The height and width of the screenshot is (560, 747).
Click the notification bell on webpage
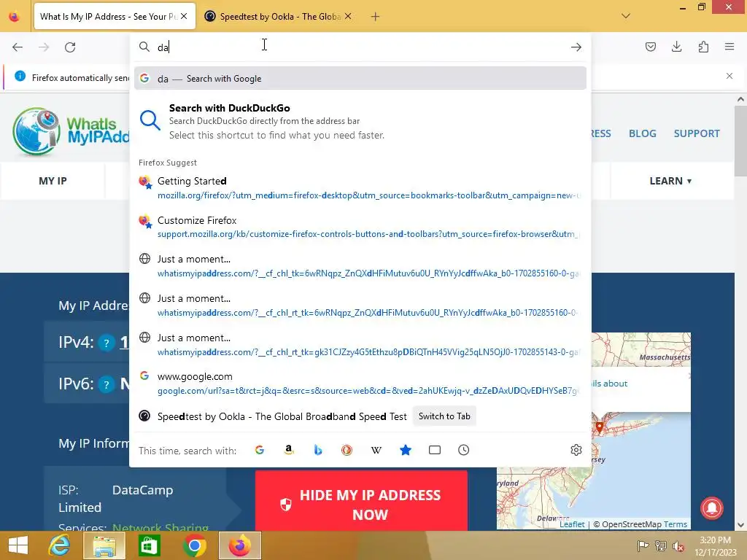(x=712, y=507)
